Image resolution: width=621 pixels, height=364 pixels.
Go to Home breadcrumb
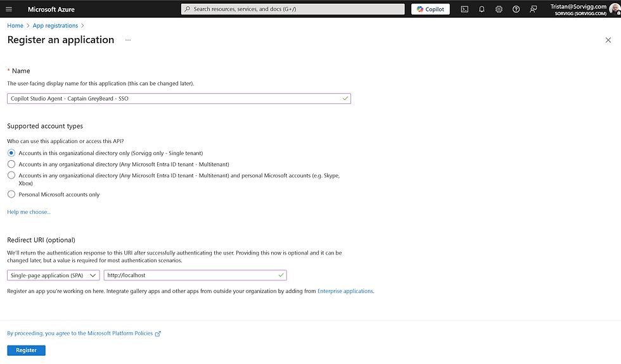pyautogui.click(x=15, y=26)
